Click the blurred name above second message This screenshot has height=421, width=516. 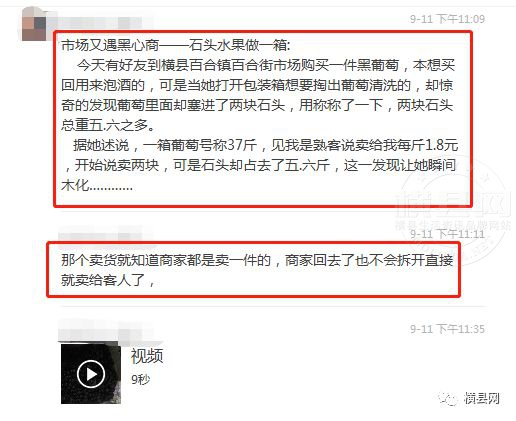point(105,235)
